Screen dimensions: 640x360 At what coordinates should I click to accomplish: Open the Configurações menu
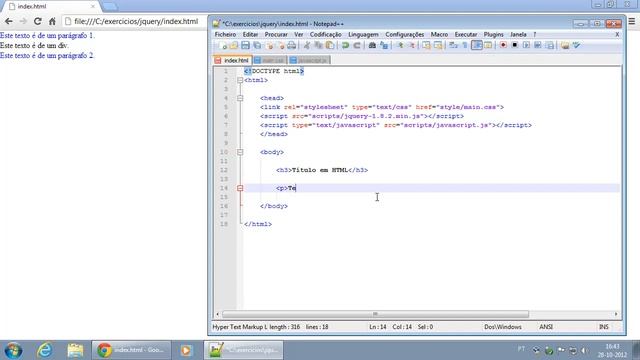click(404, 35)
